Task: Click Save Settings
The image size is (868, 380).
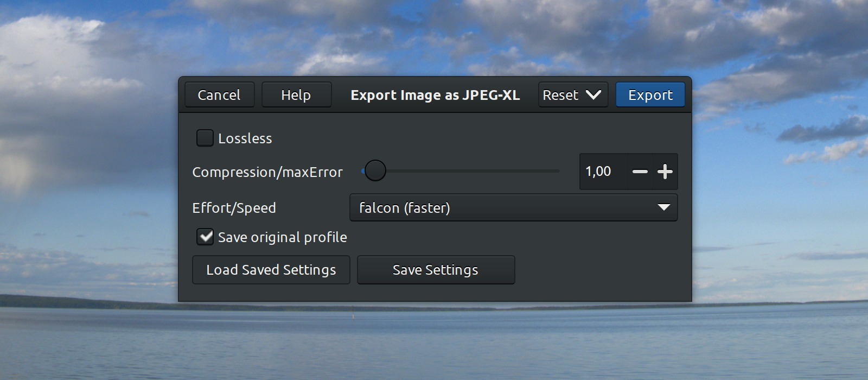Action: [x=436, y=270]
